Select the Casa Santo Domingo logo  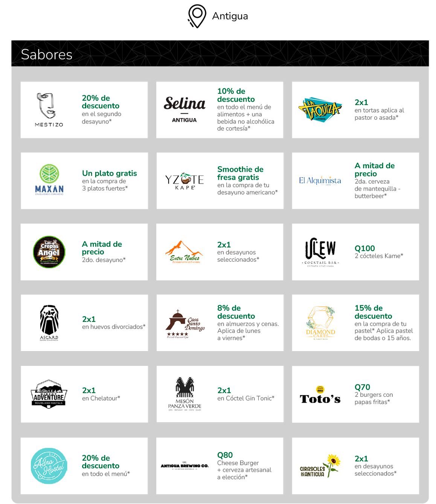(x=185, y=324)
